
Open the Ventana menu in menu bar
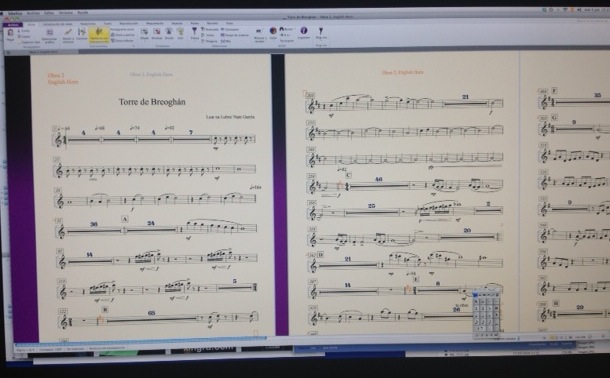[66, 13]
